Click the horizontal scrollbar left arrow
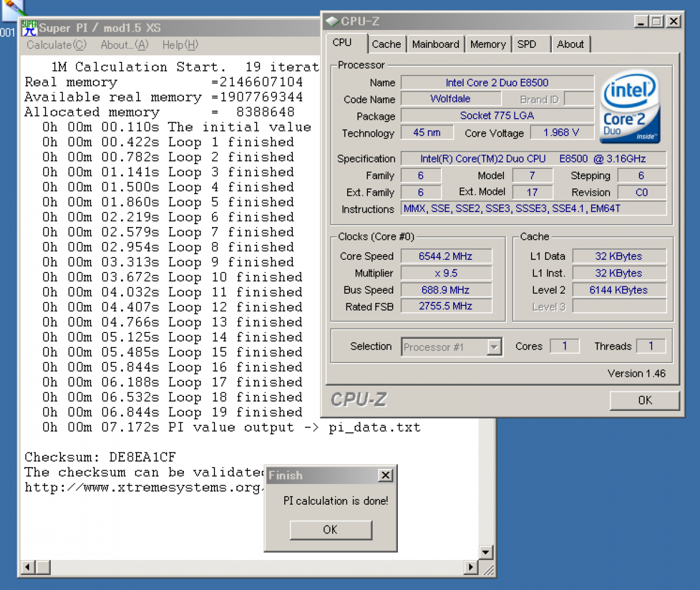700x590 pixels. click(27, 568)
